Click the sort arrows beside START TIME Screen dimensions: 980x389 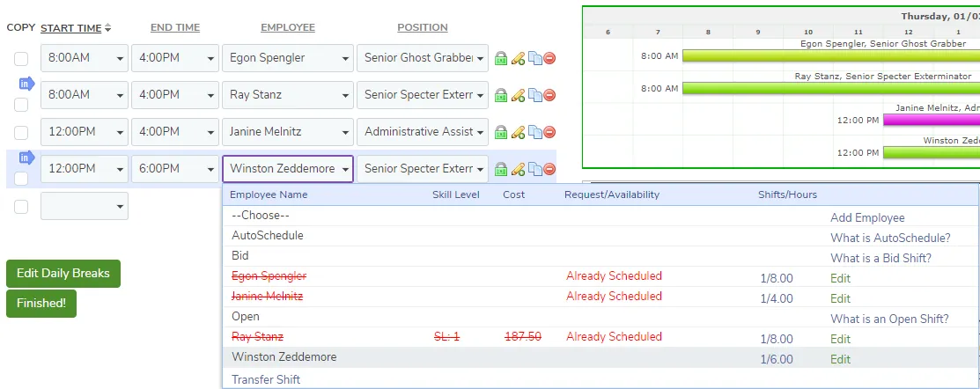(x=107, y=28)
